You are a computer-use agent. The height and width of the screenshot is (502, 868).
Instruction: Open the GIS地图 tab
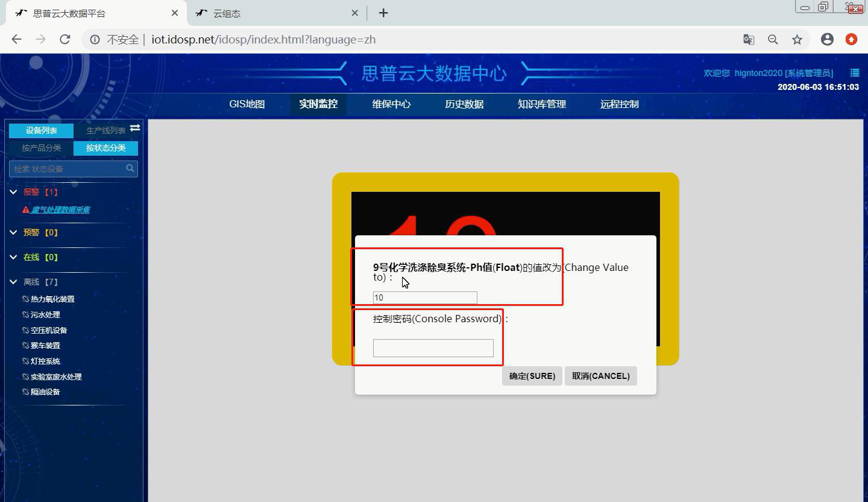coord(246,104)
